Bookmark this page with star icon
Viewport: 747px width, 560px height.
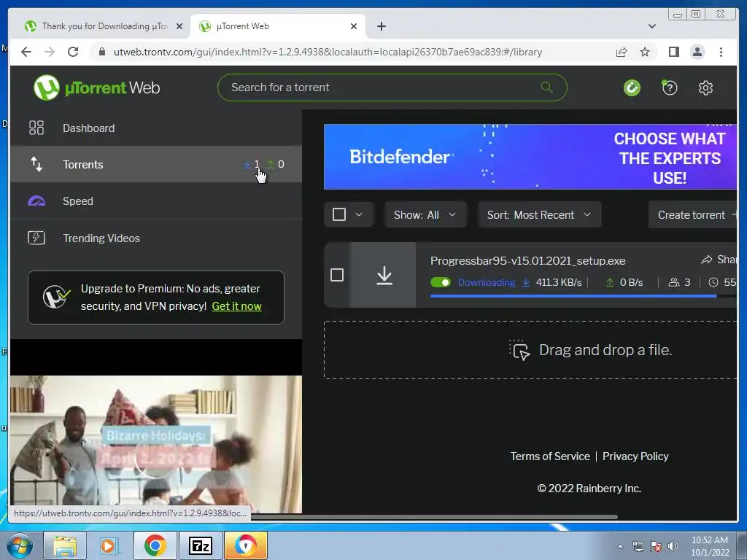(645, 52)
